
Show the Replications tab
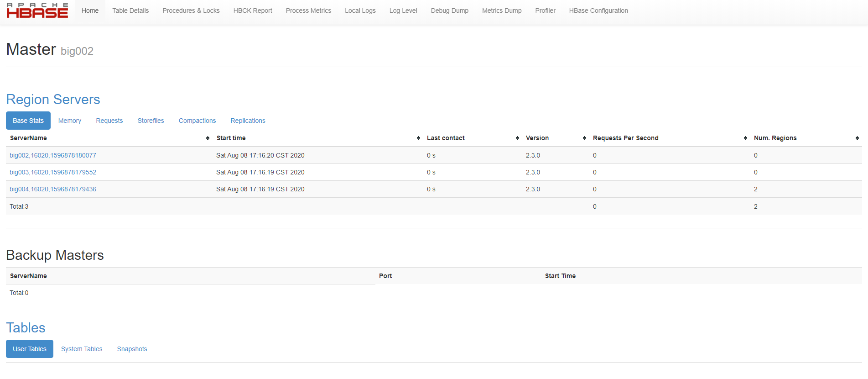click(248, 121)
